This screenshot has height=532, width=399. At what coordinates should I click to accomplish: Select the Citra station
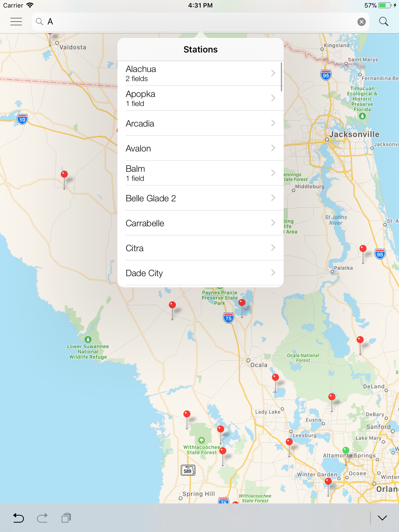pos(201,248)
